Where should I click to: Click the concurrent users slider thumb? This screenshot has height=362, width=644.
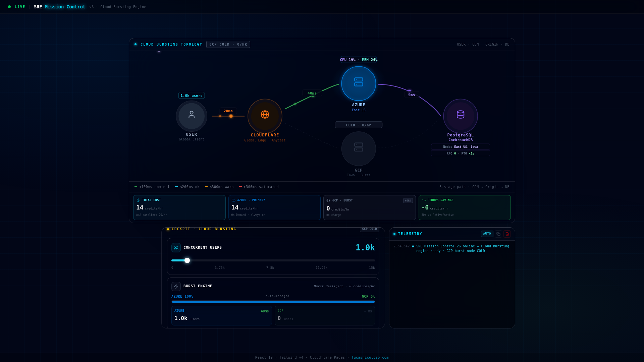click(x=187, y=260)
